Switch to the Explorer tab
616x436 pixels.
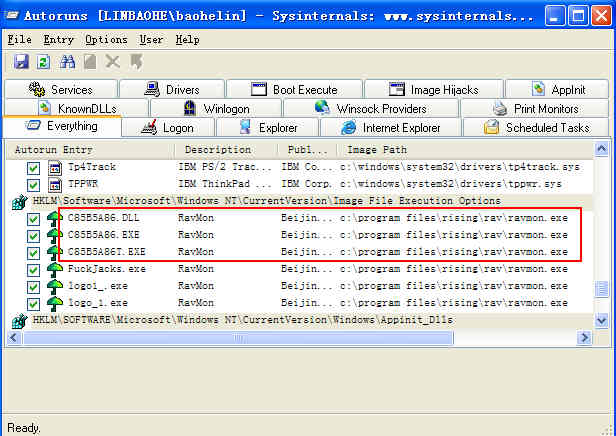[x=268, y=127]
